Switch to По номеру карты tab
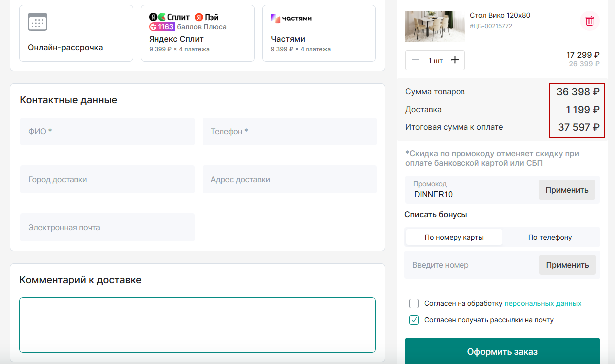 [454, 237]
